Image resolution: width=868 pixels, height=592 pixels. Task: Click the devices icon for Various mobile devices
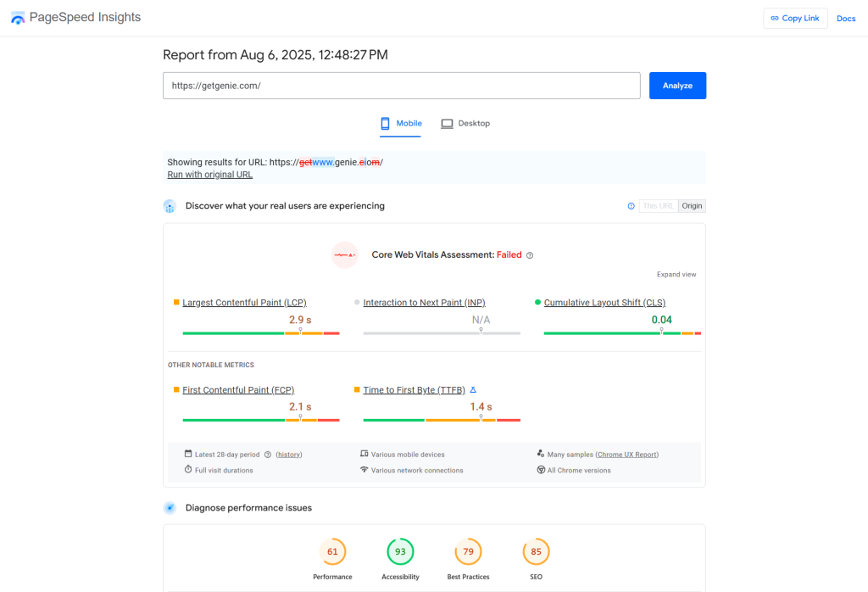[364, 454]
